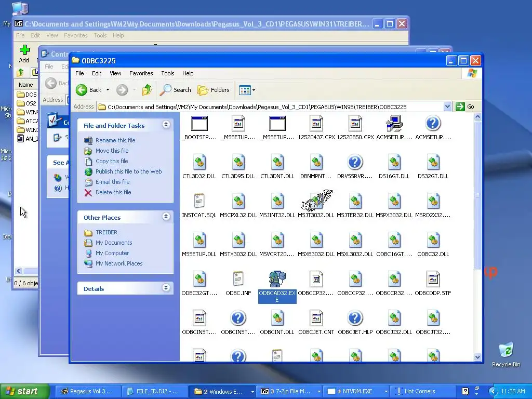Viewport: 532px width, 399px height.
Task: Click Publish this file to the Web
Action: click(129, 171)
